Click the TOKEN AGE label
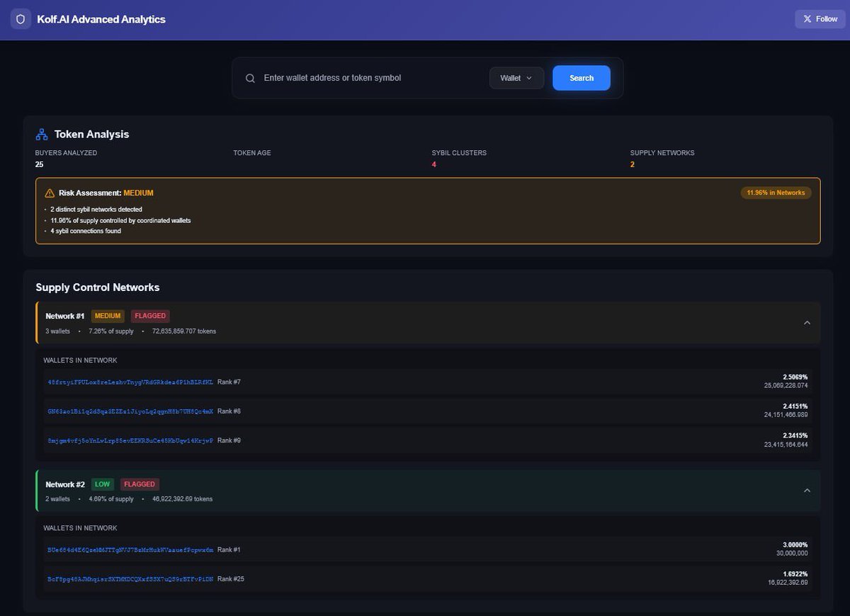 pos(252,153)
